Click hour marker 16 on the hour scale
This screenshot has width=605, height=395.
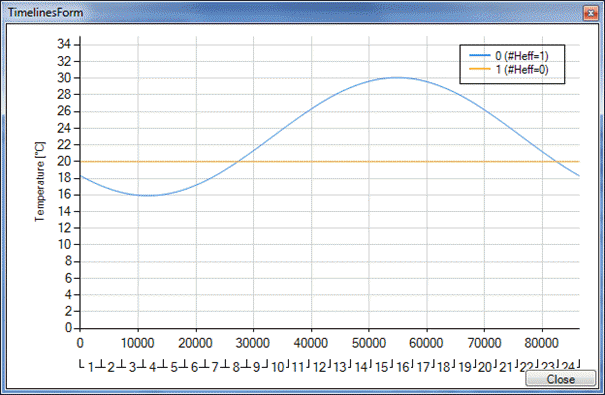403,367
